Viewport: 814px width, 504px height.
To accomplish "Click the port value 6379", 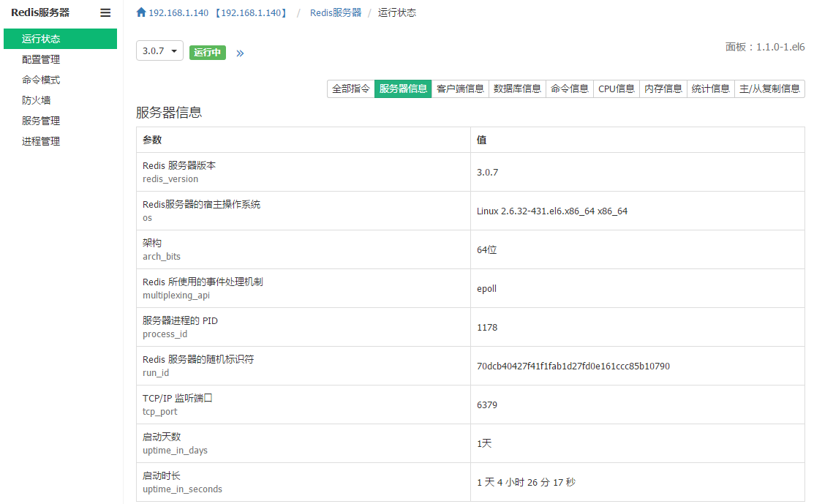I will coord(487,405).
